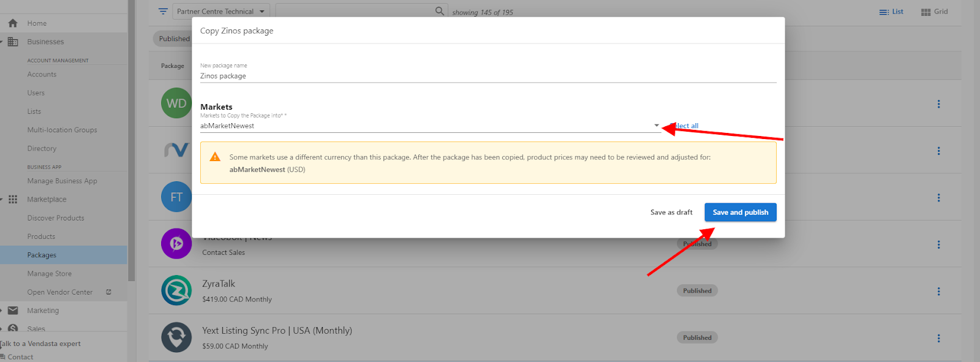Image resolution: width=980 pixels, height=362 pixels.
Task: Click the ZyraTalk package name
Action: pos(219,284)
